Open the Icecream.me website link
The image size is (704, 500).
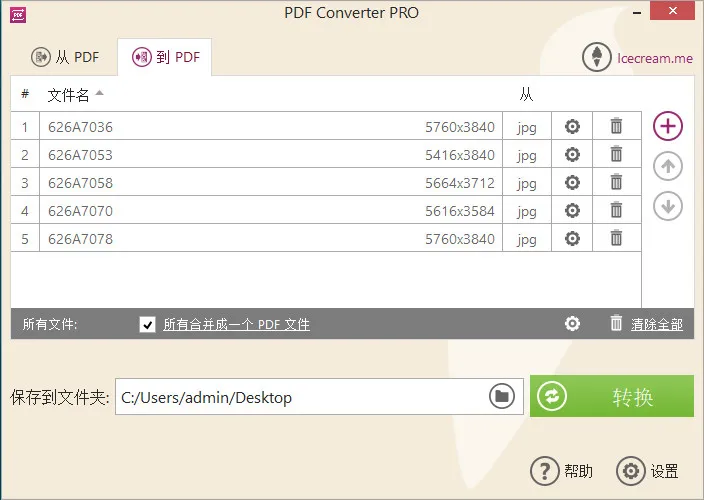[x=655, y=58]
